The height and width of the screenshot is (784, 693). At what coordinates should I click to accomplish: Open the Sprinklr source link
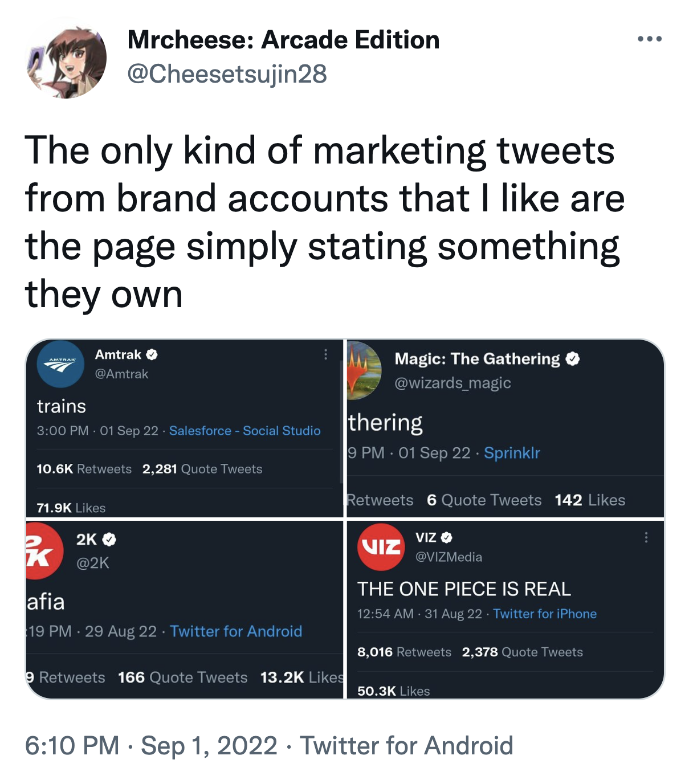[511, 453]
